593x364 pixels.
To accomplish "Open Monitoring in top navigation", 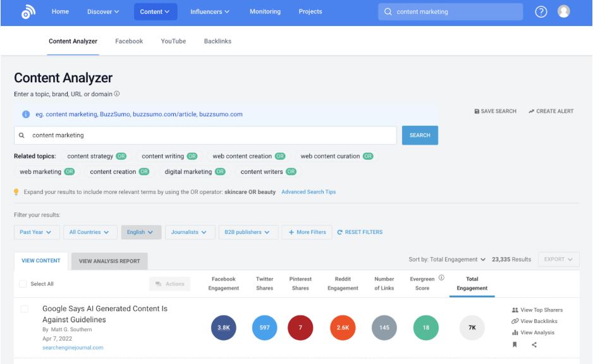I will point(265,12).
